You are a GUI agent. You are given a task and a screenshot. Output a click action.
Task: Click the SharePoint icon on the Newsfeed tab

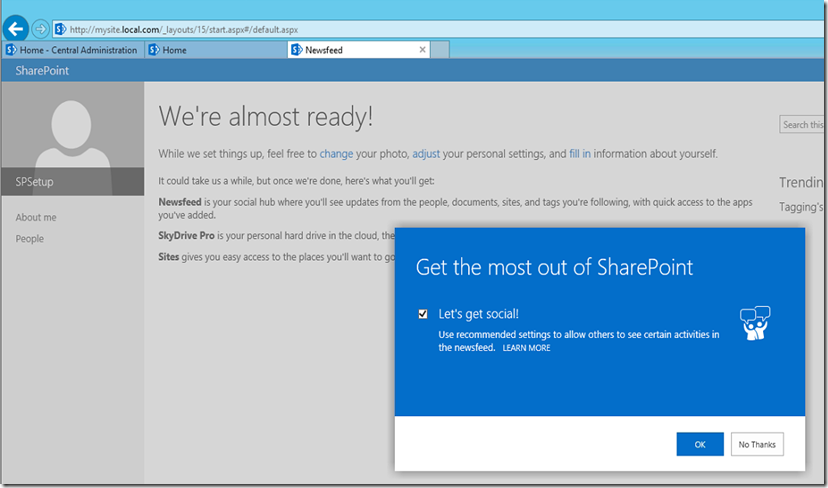pos(297,50)
